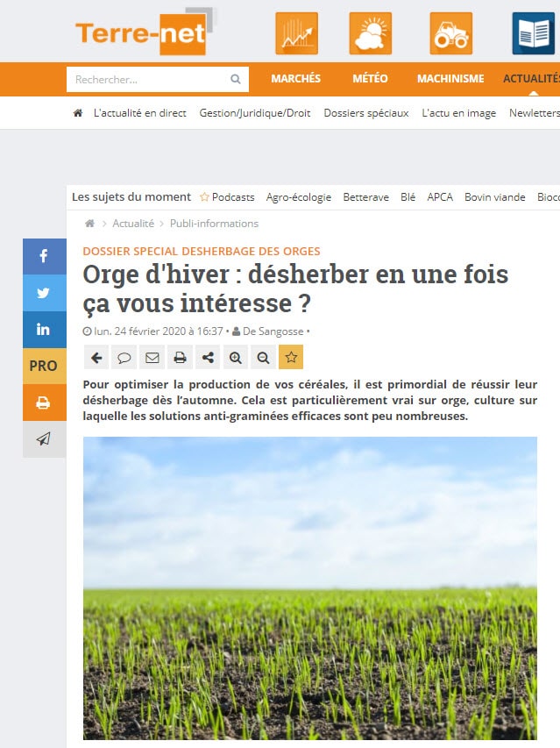The height and width of the screenshot is (748, 560).
Task: Open the tractor machinery icon
Action: [x=450, y=33]
